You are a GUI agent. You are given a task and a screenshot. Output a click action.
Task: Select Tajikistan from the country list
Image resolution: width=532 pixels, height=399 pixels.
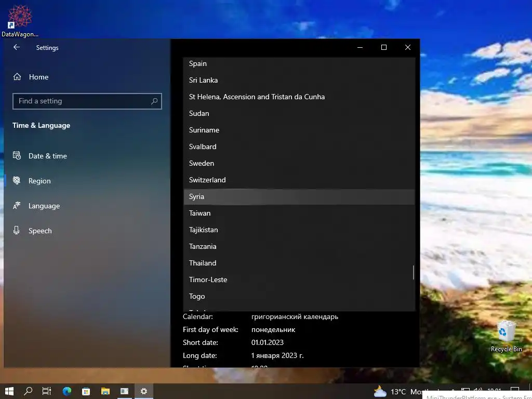[x=299, y=230]
